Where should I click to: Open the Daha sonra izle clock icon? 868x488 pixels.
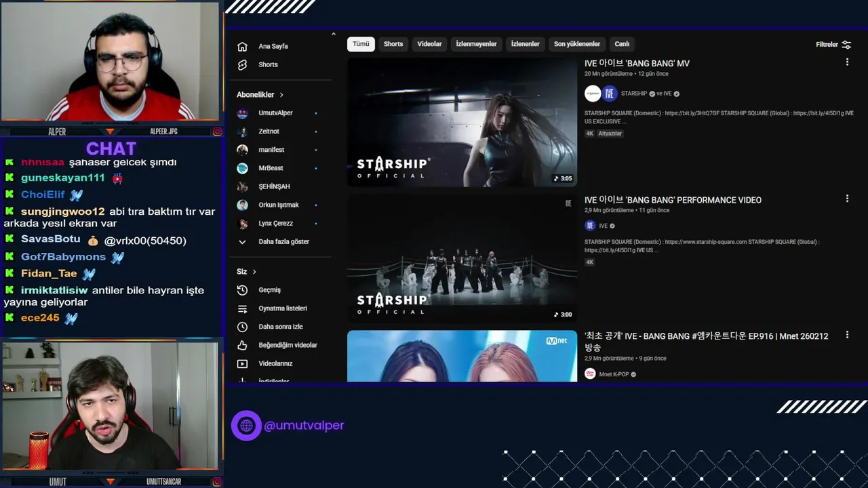[242, 327]
